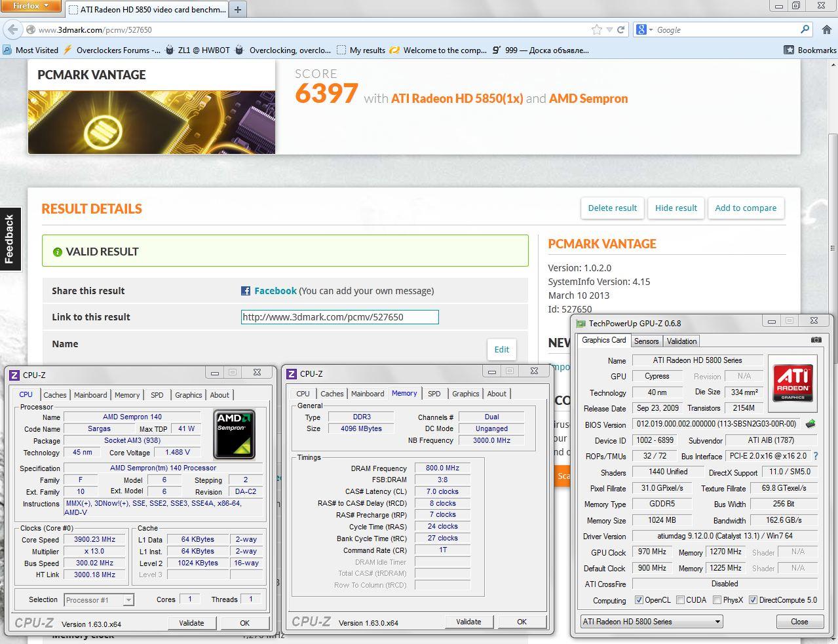The width and height of the screenshot is (838, 644).
Task: Click the green valid result info icon
Action: click(x=57, y=252)
